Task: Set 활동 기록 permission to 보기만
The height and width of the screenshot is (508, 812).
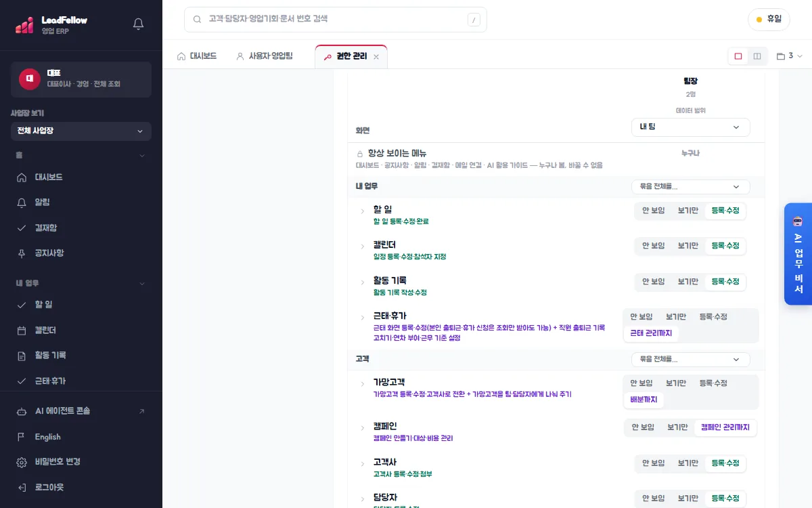Action: point(688,281)
